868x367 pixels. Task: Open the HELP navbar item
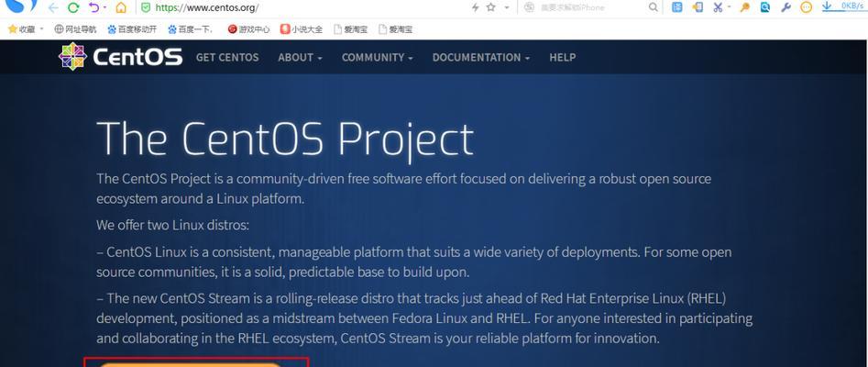pos(563,58)
